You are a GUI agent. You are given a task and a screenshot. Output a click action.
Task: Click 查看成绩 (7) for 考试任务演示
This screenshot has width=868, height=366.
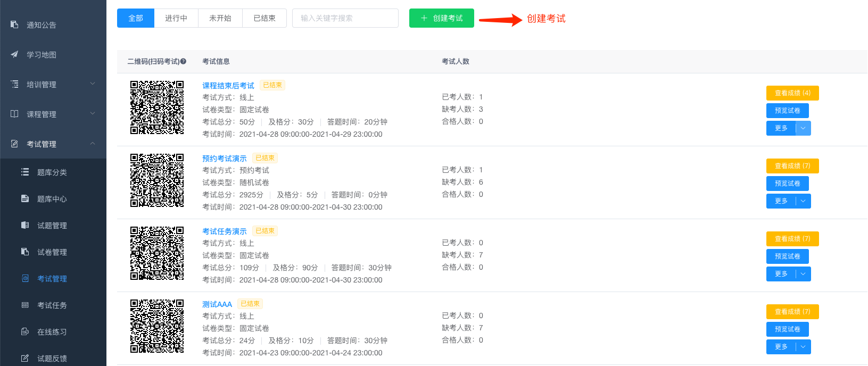[792, 239]
